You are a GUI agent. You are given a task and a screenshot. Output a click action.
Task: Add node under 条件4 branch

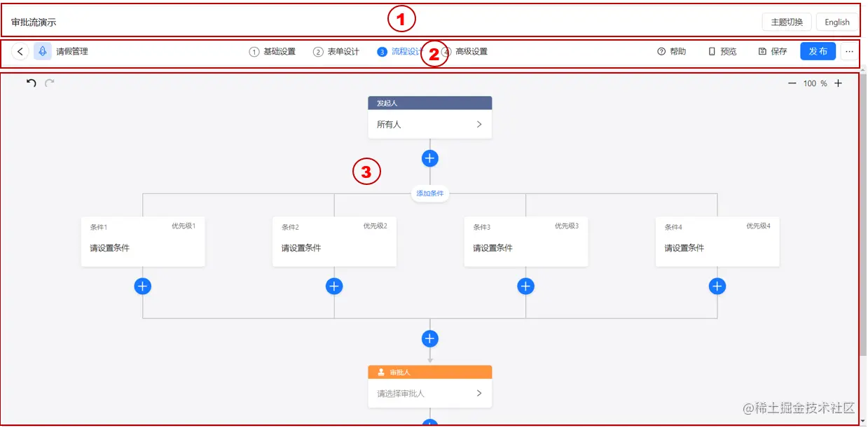(x=717, y=286)
